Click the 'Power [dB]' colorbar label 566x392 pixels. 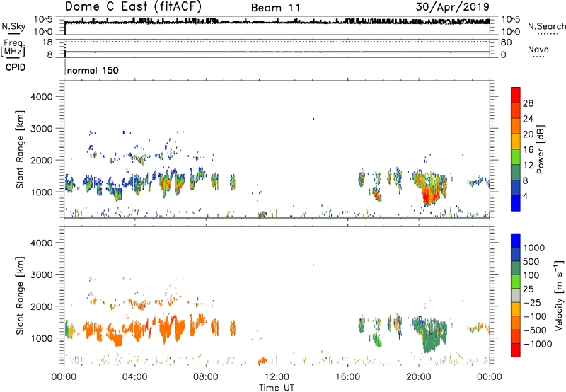point(540,149)
